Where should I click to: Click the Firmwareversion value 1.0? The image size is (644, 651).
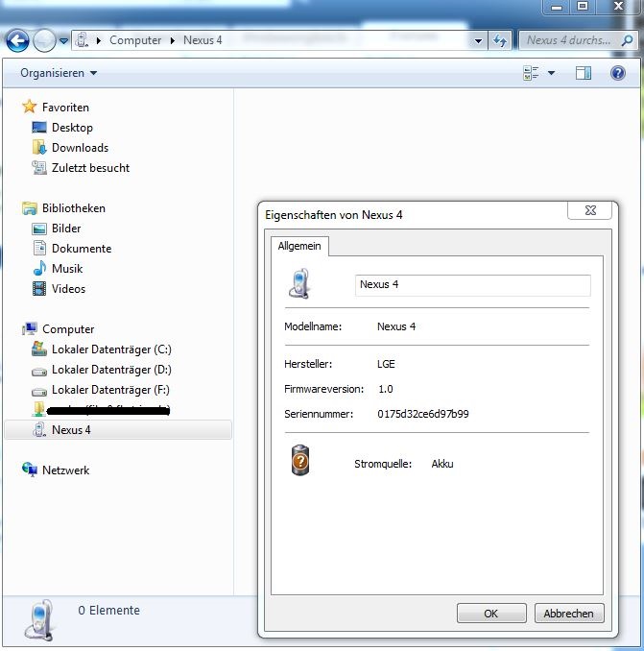[x=386, y=389]
